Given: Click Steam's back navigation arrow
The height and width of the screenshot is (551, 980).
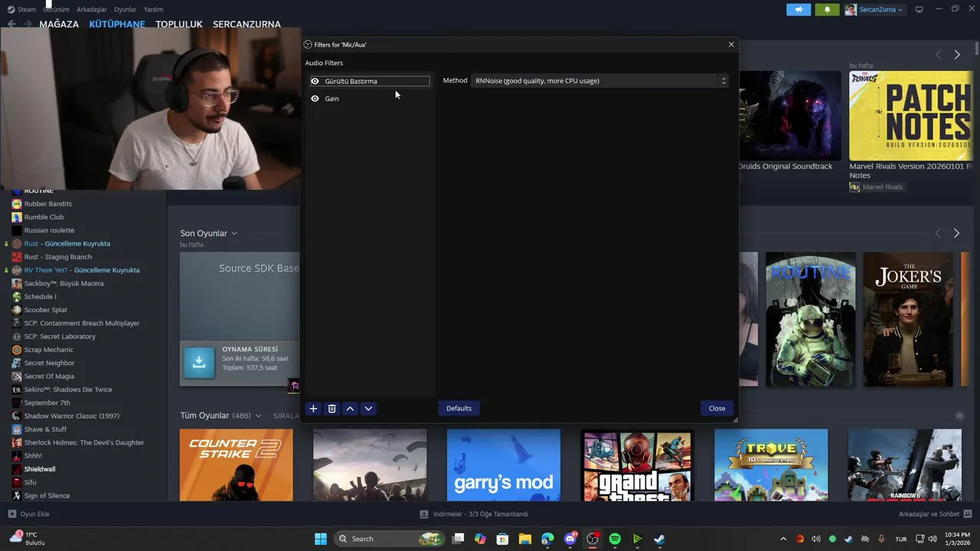Looking at the screenshot, I should pyautogui.click(x=11, y=24).
